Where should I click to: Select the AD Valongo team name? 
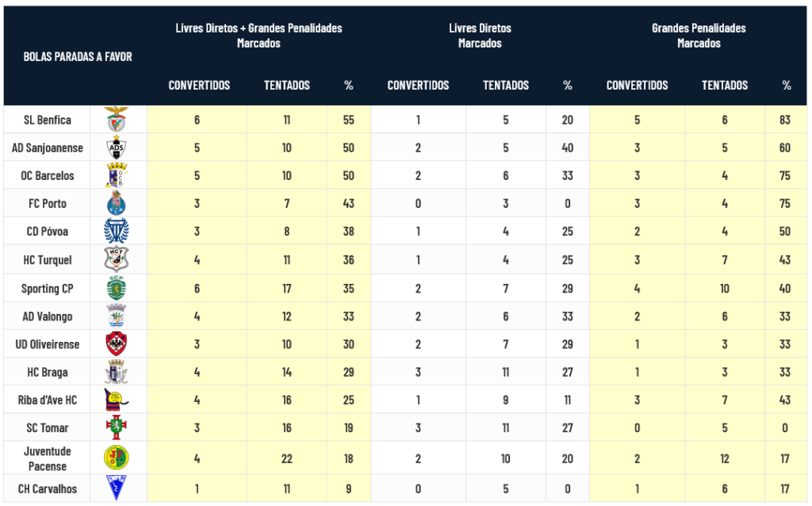click(x=48, y=316)
